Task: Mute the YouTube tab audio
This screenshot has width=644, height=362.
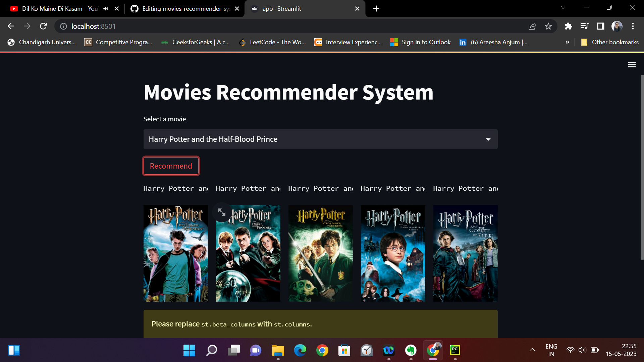Action: [106, 8]
